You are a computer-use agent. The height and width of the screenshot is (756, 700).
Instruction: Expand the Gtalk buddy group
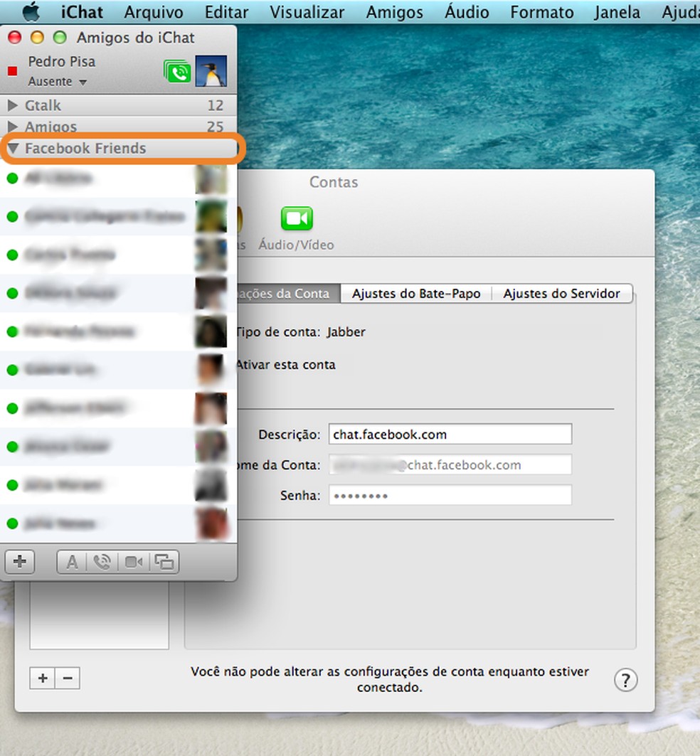12,105
